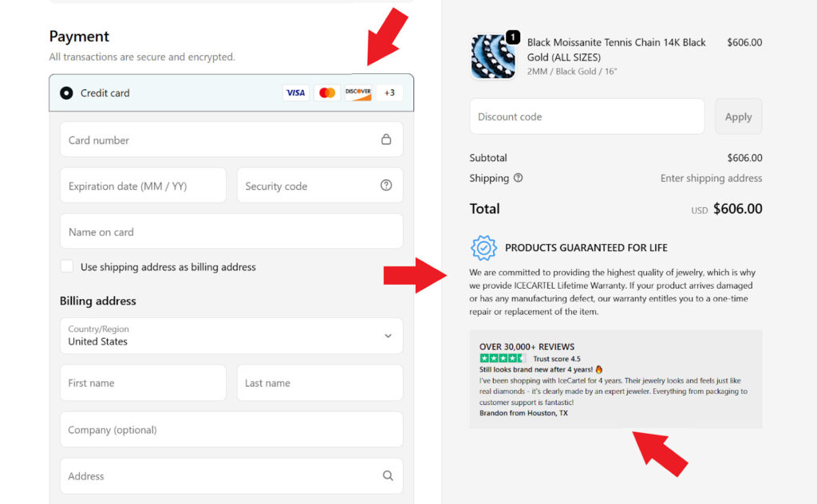Open the security code help icon
The width and height of the screenshot is (817, 504).
tap(386, 186)
